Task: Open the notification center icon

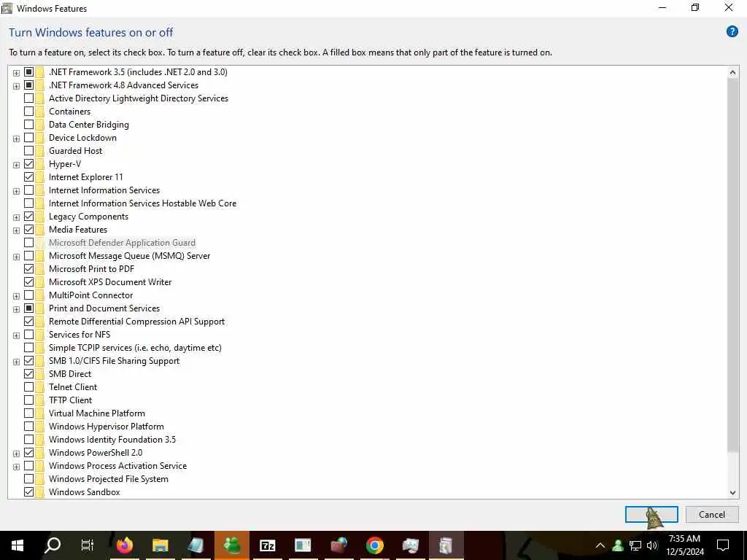Action: click(x=723, y=545)
